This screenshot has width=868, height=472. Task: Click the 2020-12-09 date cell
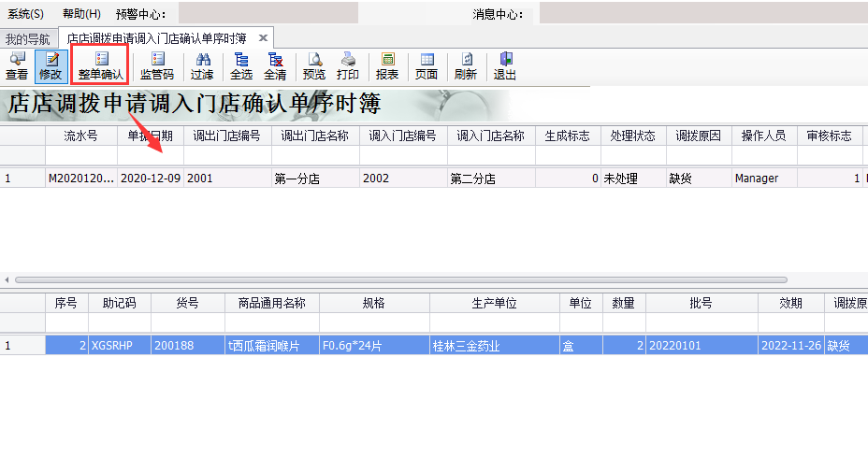coord(150,179)
